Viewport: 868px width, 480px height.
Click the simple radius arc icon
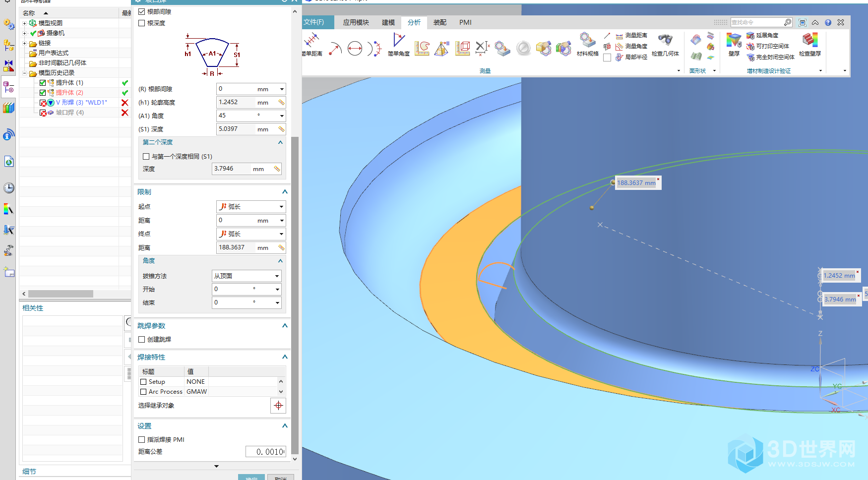[335, 49]
